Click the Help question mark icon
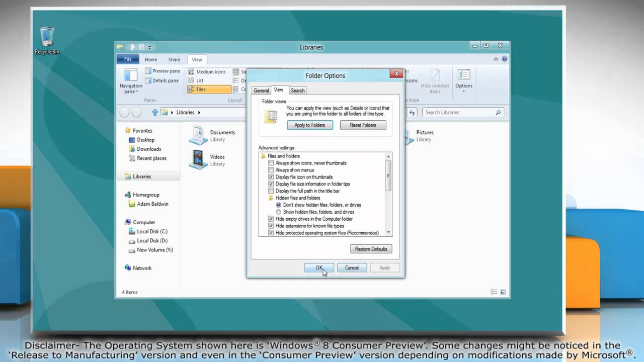644x362 pixels. pyautogui.click(x=505, y=59)
